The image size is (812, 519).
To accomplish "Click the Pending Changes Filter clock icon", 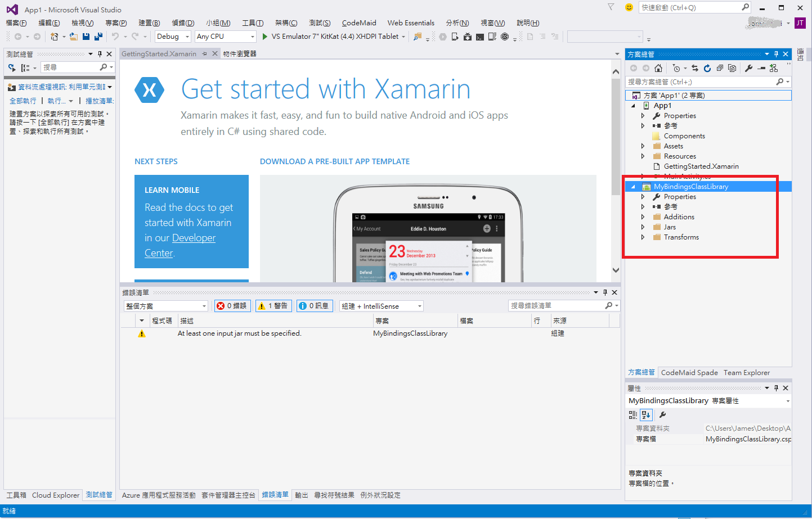I will 676,68.
